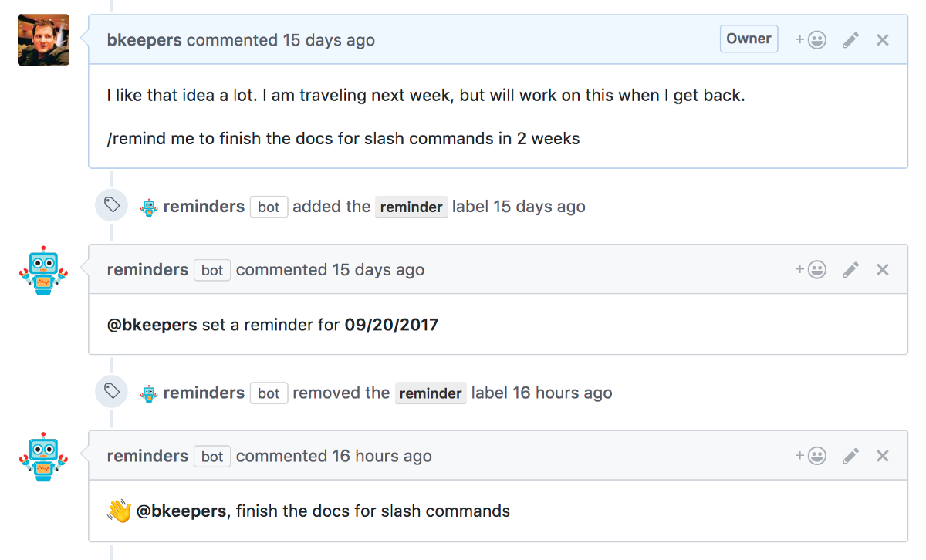Viewport: 926px width, 560px height.
Task: Edit the bot comment about 09/20/2017
Action: [850, 270]
